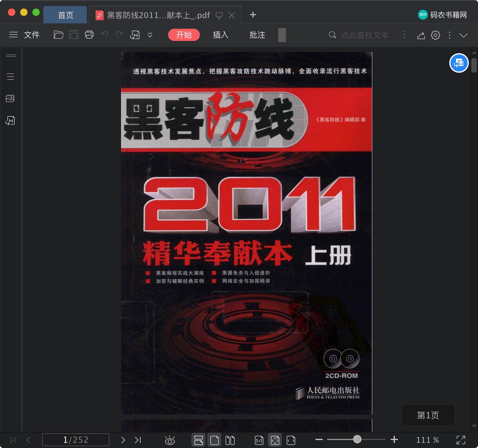Open the outline list panel
Screen dimensions: 478x448
(x=10, y=76)
